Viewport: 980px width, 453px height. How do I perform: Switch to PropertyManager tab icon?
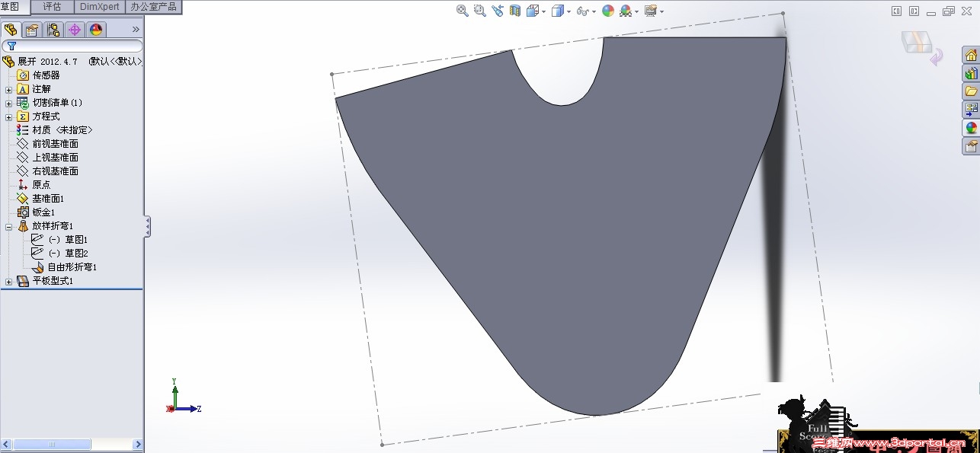pos(31,30)
